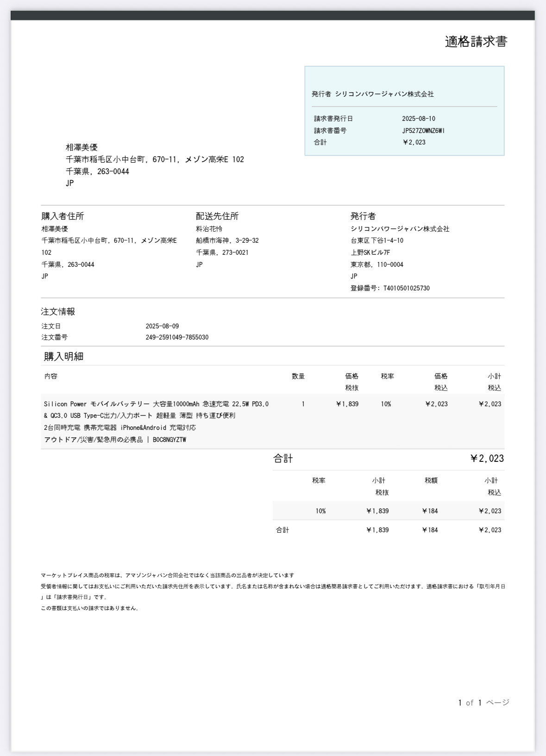Click the recipient name 料治花怜
Screen dimensions: 546x756
point(209,229)
